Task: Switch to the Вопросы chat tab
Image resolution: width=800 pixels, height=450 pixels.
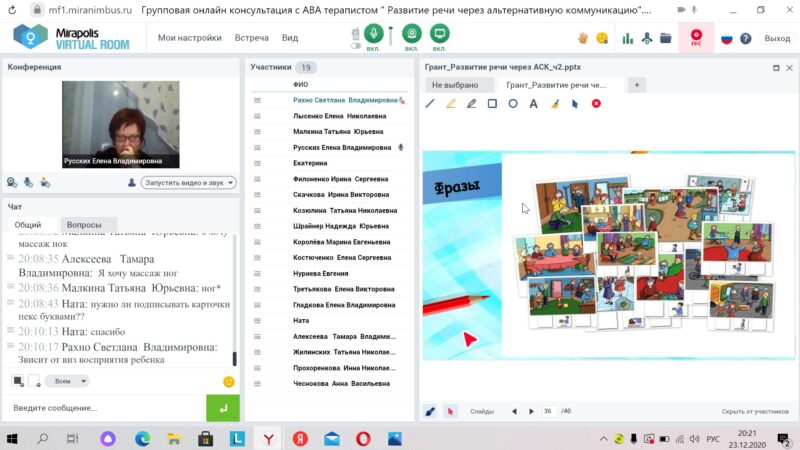Action: coord(84,224)
